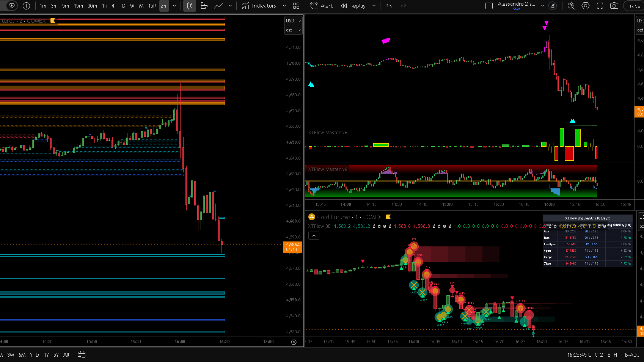Click the go to date calendar icon
The image size is (644, 362).
point(82,355)
